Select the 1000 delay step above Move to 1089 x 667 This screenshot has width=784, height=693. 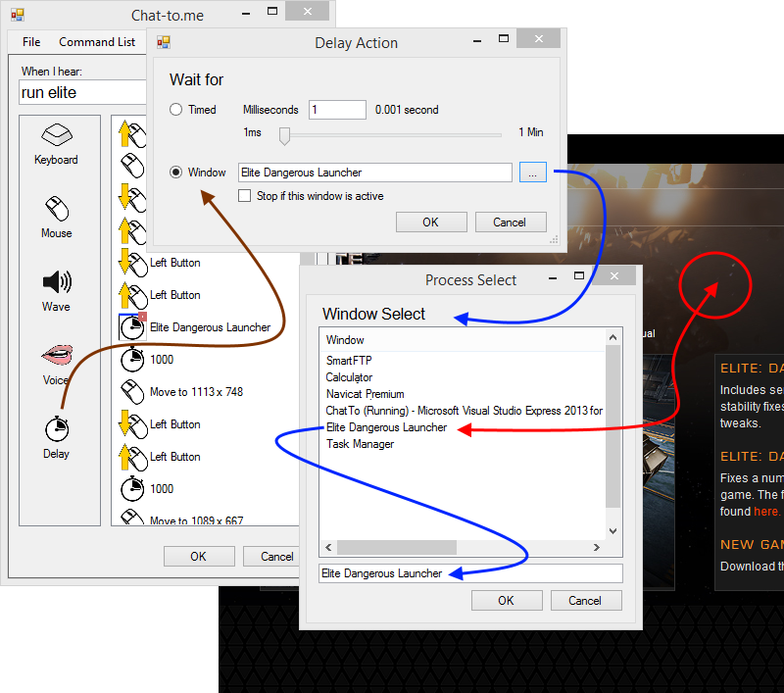pyautogui.click(x=162, y=488)
